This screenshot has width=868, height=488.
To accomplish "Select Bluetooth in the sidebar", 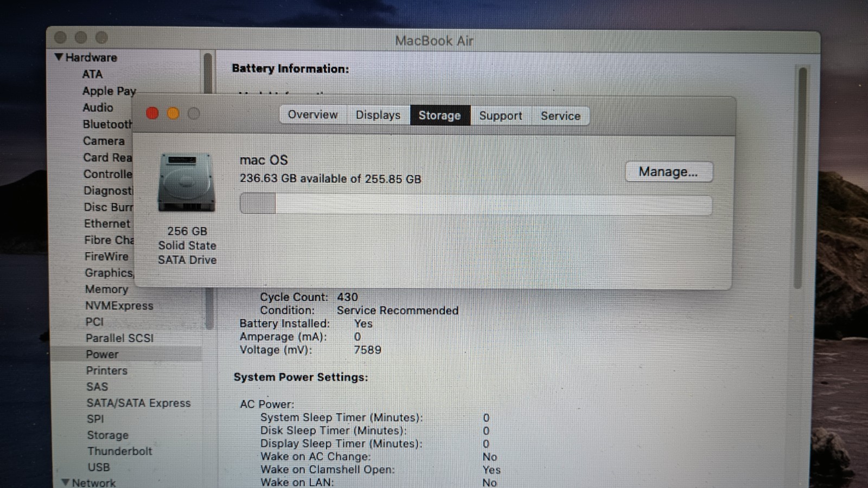I will (x=107, y=124).
